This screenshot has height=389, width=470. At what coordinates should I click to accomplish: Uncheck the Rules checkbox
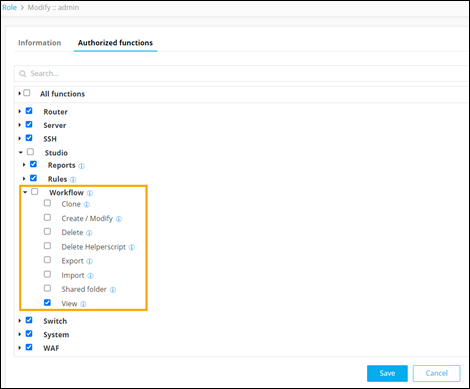coord(33,178)
